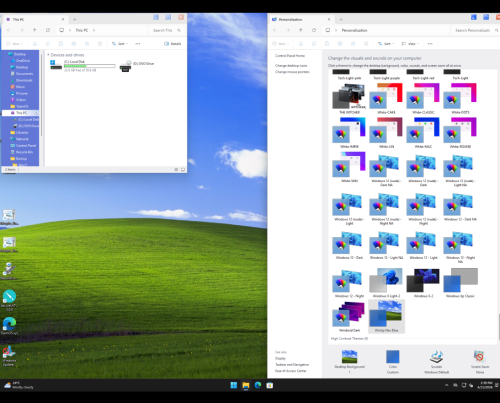Refresh the This PC window

[48, 30]
